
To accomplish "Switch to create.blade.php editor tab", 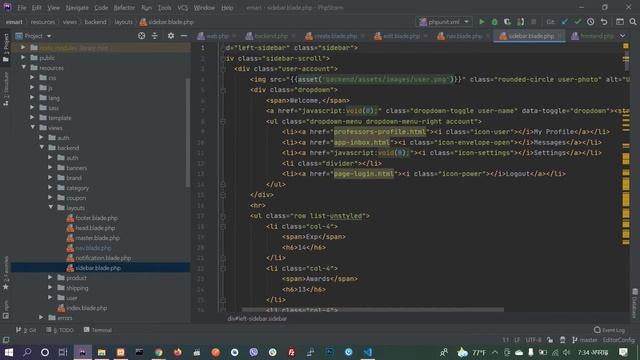I will (x=335, y=36).
